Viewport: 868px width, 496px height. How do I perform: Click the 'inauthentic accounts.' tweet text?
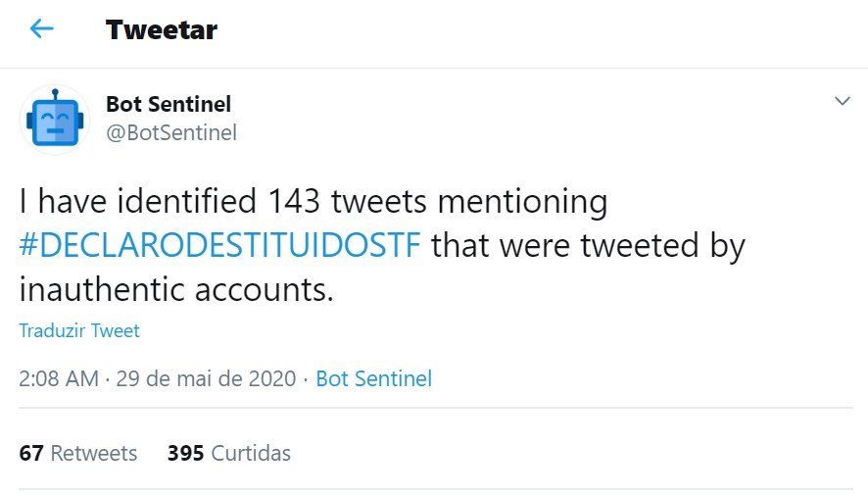click(x=176, y=289)
